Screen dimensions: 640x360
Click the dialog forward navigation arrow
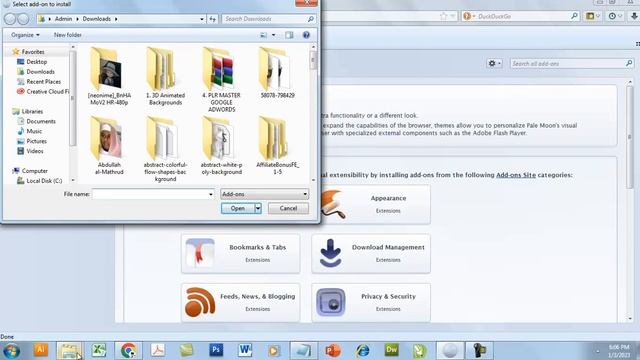24,19
